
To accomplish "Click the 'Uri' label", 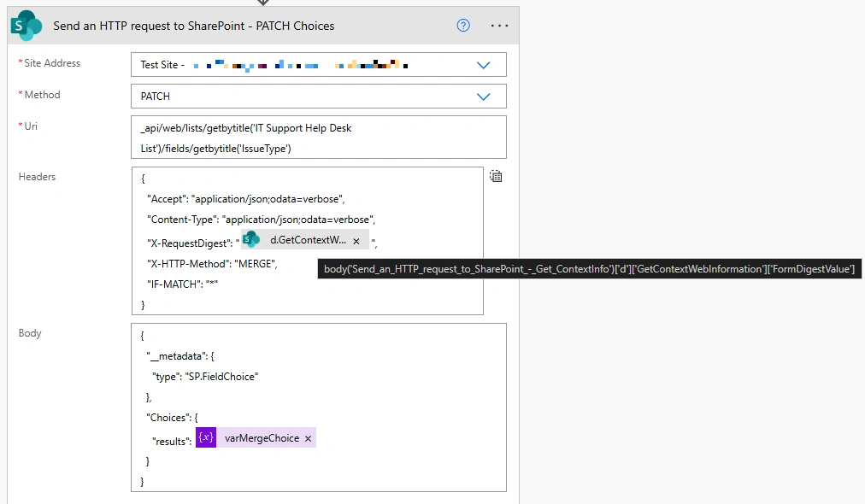I will [31, 126].
